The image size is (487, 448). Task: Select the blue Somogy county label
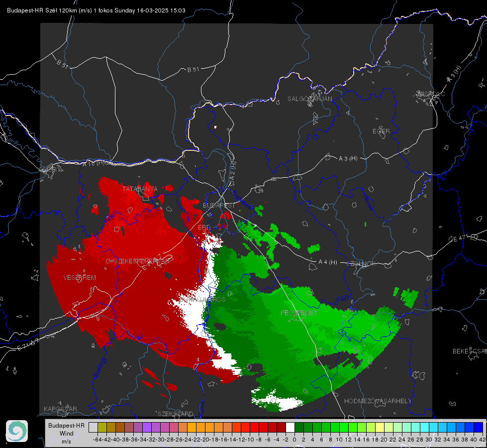[x=100, y=367]
